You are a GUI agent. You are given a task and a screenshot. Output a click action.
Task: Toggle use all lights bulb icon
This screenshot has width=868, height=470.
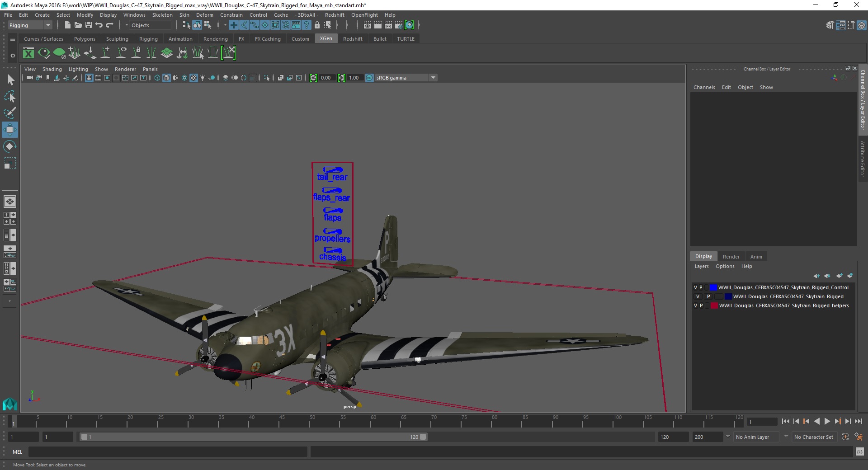[203, 78]
